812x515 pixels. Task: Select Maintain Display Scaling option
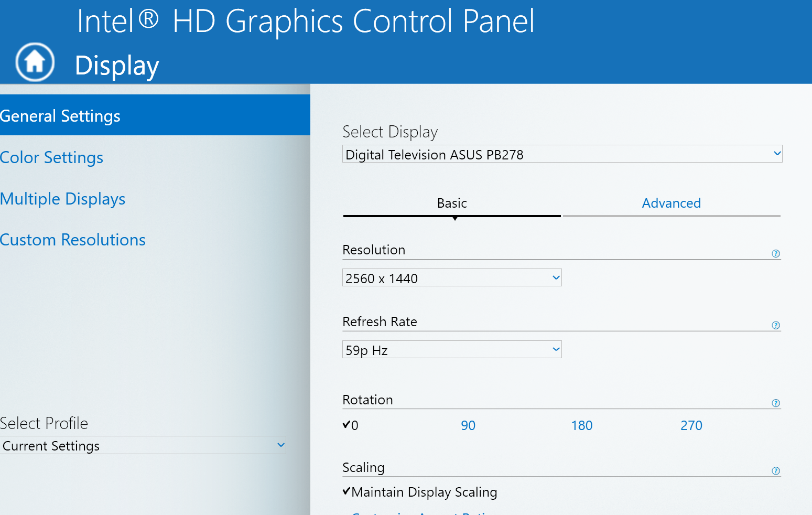[420, 492]
